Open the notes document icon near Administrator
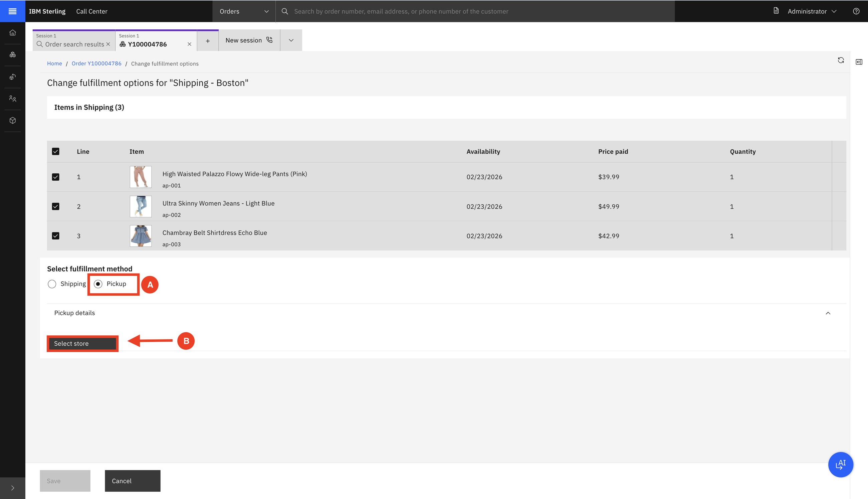 [x=776, y=11]
